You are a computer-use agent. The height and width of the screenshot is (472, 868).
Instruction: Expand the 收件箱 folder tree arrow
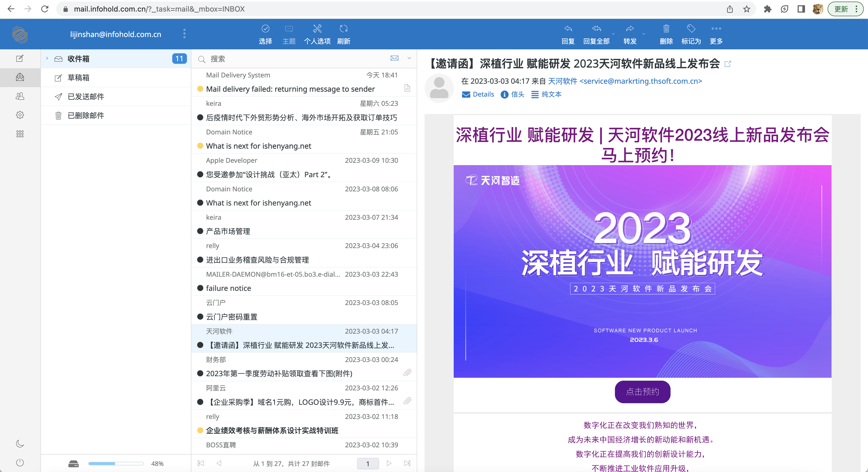point(47,58)
